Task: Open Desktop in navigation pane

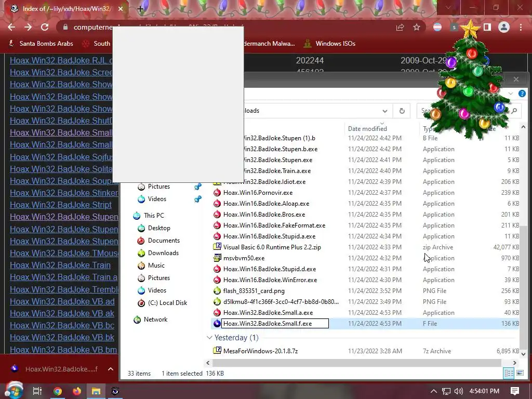Action: tap(159, 228)
